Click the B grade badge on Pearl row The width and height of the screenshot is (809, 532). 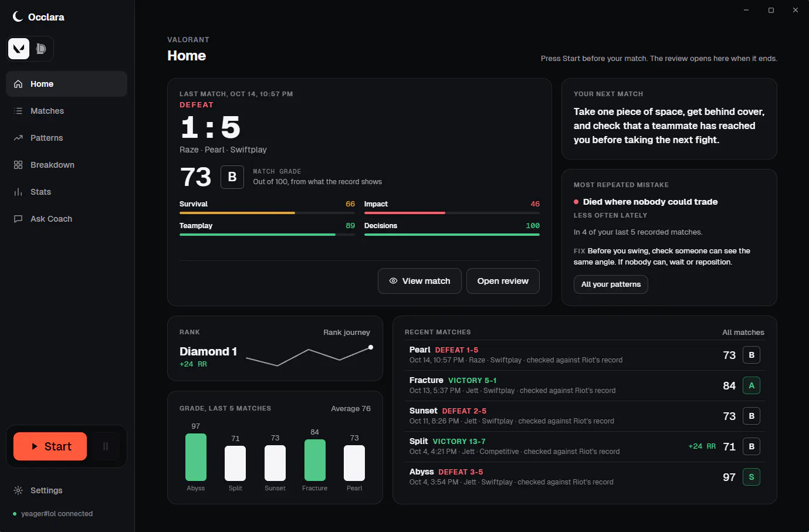752,355
